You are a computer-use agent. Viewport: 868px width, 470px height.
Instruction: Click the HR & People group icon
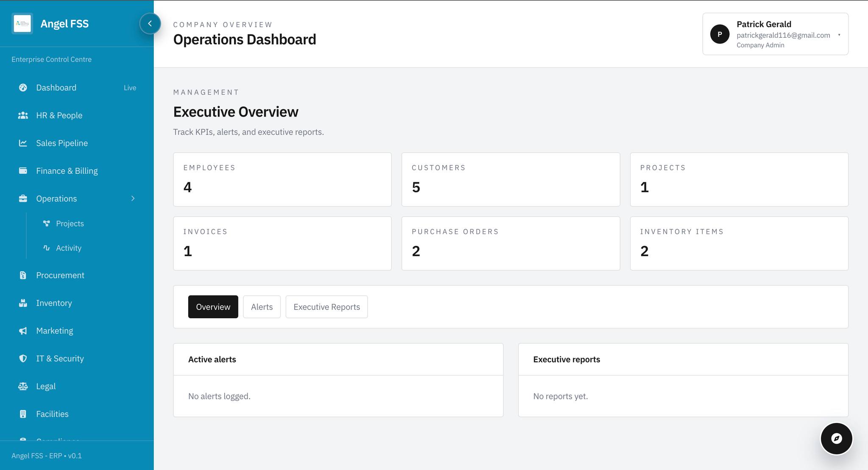coord(23,115)
